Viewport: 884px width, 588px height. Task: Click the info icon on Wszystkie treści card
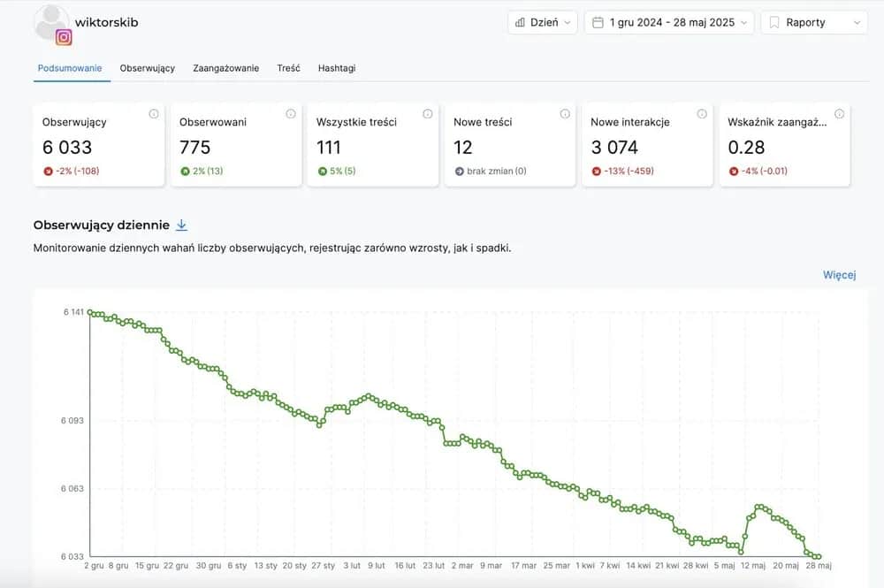(428, 113)
